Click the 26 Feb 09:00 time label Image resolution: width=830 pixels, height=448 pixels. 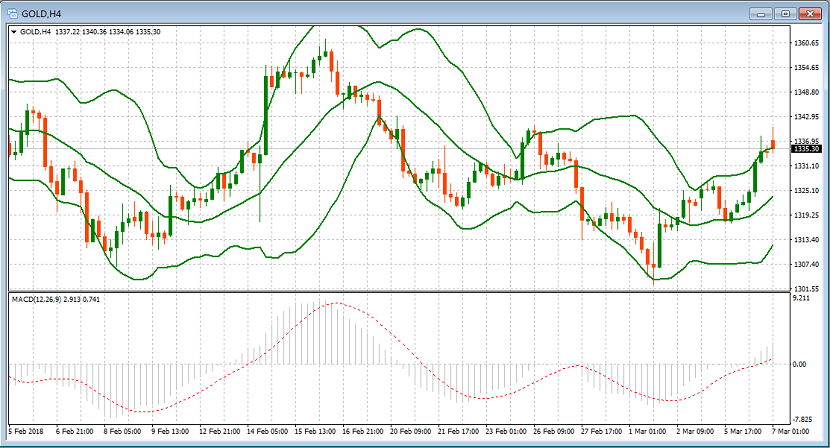(x=554, y=432)
